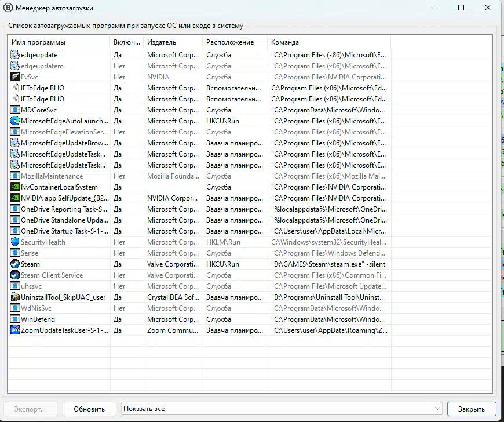Click the CrystalIDEA Software publisher cell
Screen dimensions: 504x422
click(x=173, y=297)
